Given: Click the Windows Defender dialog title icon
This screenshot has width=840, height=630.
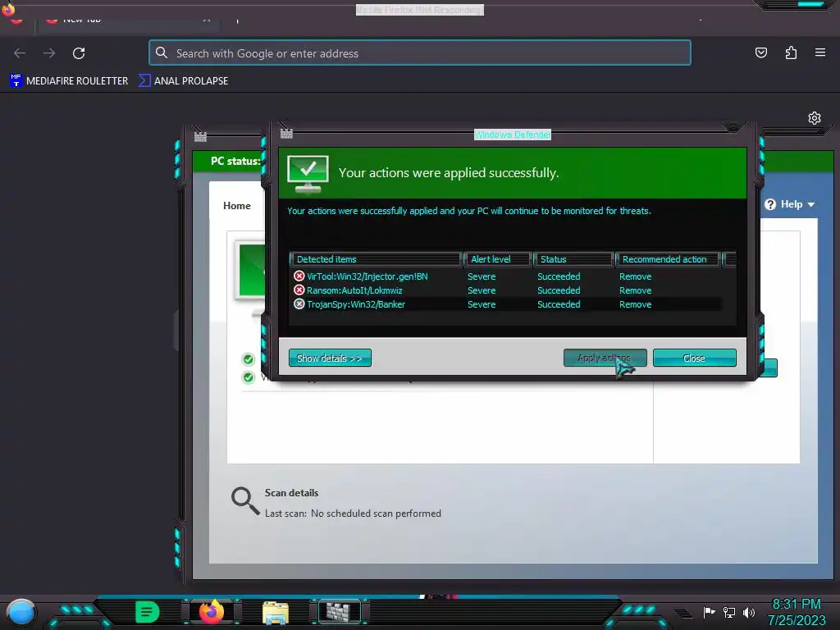Looking at the screenshot, I should (x=286, y=134).
